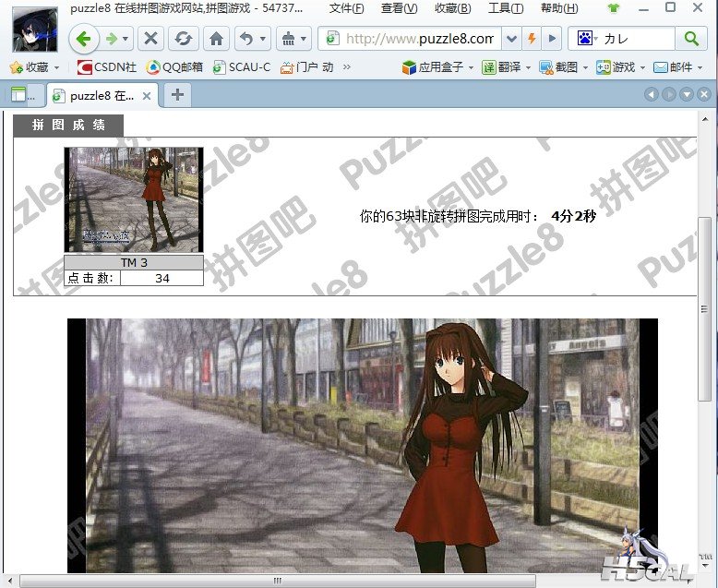Click the small completed puzzle thumbnail

click(134, 199)
